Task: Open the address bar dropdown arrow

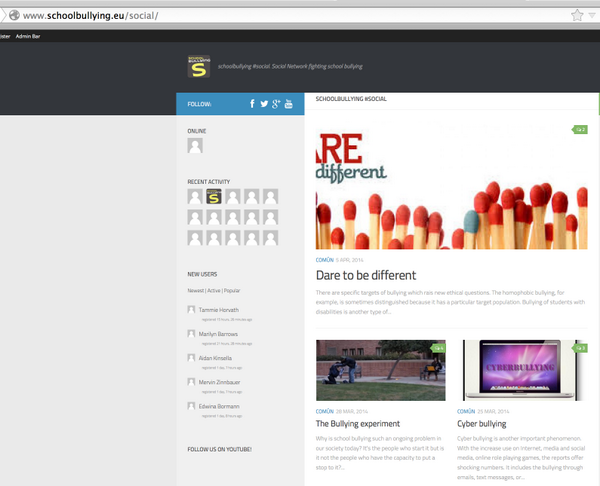Action: pyautogui.click(x=592, y=15)
